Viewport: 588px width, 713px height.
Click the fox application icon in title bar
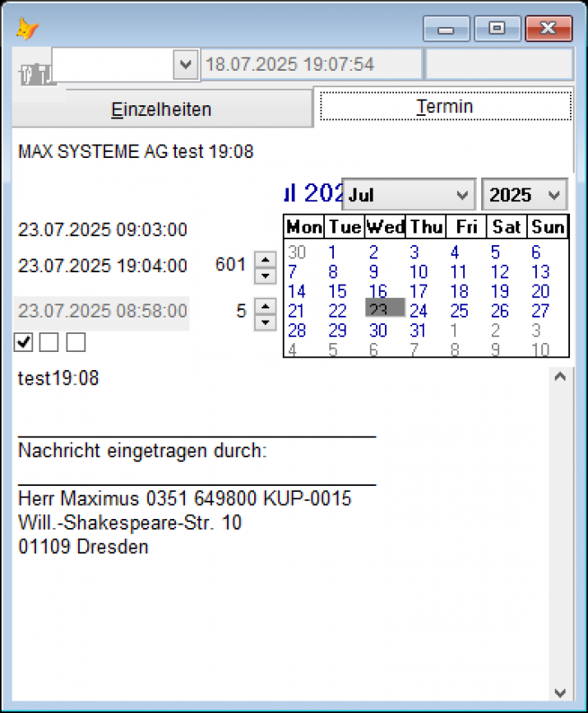pos(27,29)
